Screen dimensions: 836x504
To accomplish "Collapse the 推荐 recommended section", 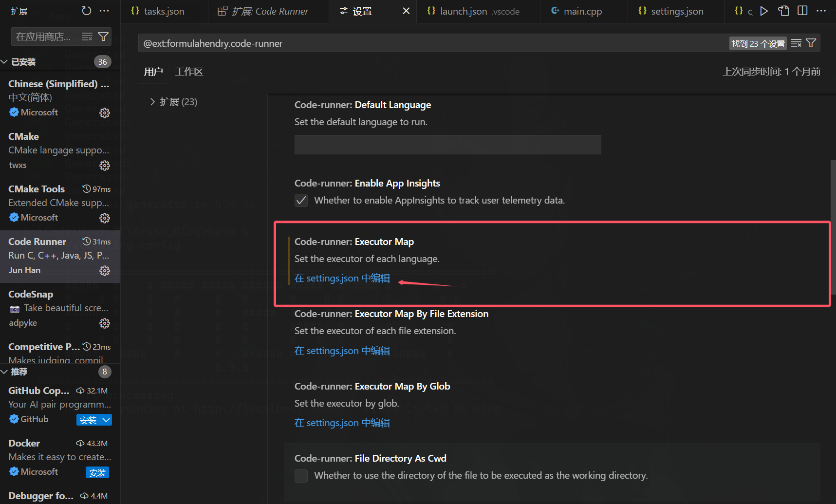I will pos(4,372).
